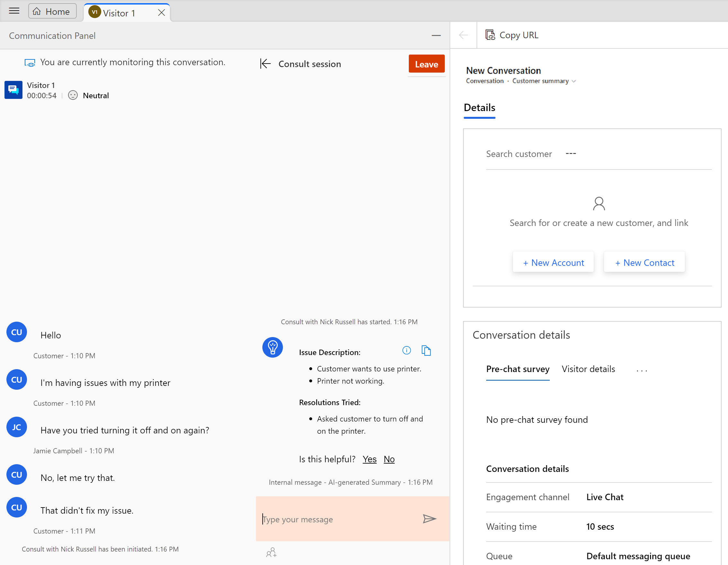
Task: Click the New Contact button
Action: (644, 262)
